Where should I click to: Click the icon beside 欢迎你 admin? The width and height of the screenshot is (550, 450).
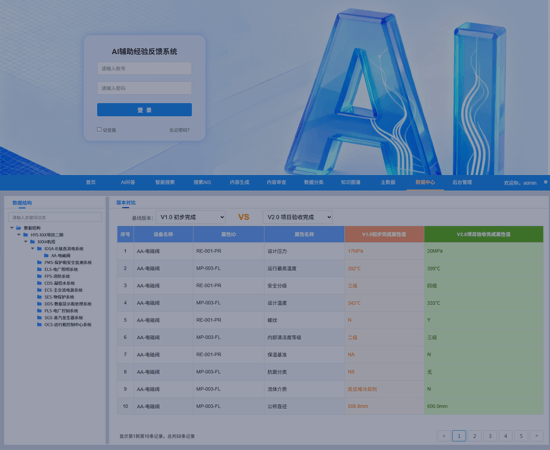click(545, 182)
